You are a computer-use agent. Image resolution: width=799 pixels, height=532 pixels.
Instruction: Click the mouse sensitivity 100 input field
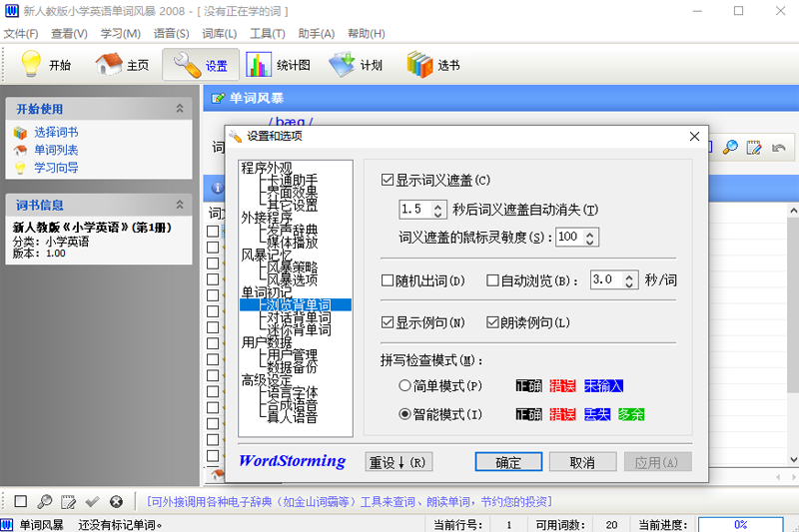coord(570,237)
